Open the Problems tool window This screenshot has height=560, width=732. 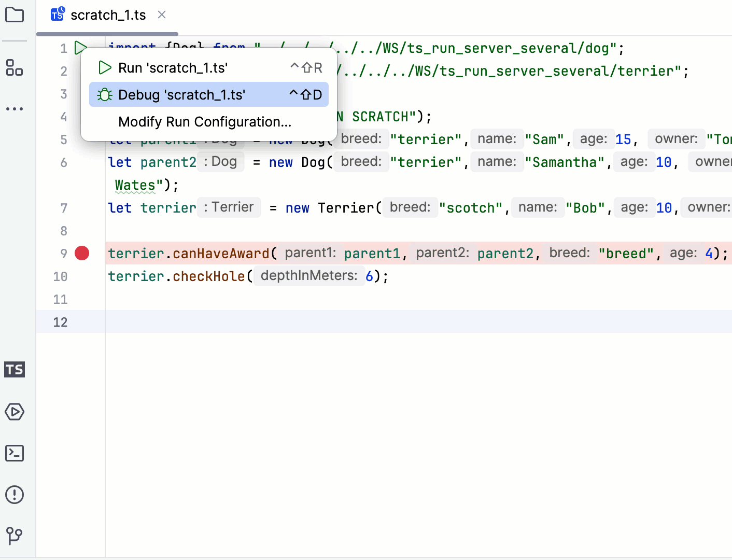point(15,495)
